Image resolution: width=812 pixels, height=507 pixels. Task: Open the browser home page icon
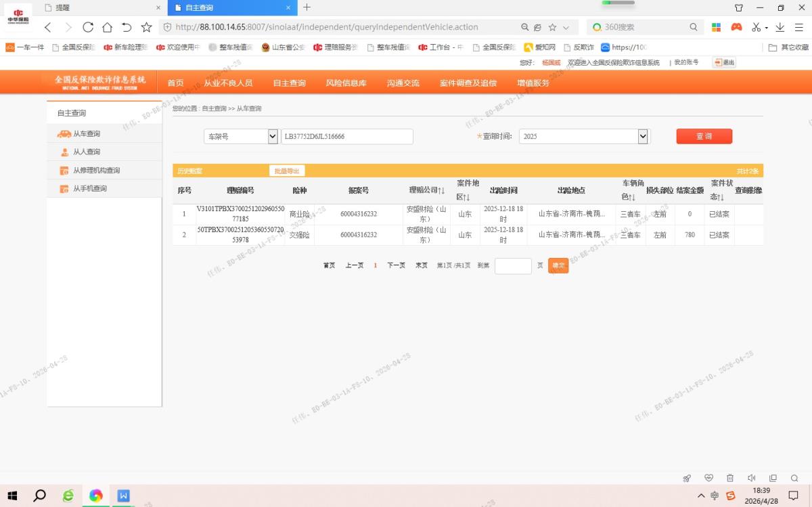(107, 27)
